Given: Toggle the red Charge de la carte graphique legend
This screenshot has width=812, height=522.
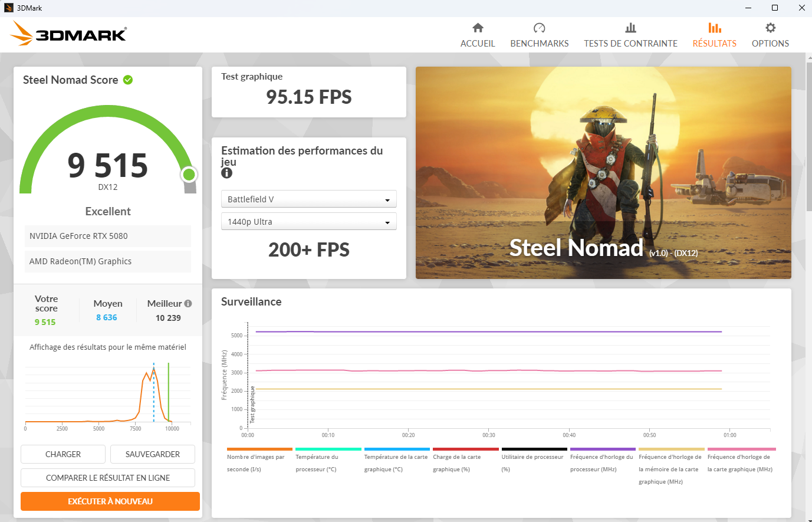Looking at the screenshot, I should (x=465, y=459).
